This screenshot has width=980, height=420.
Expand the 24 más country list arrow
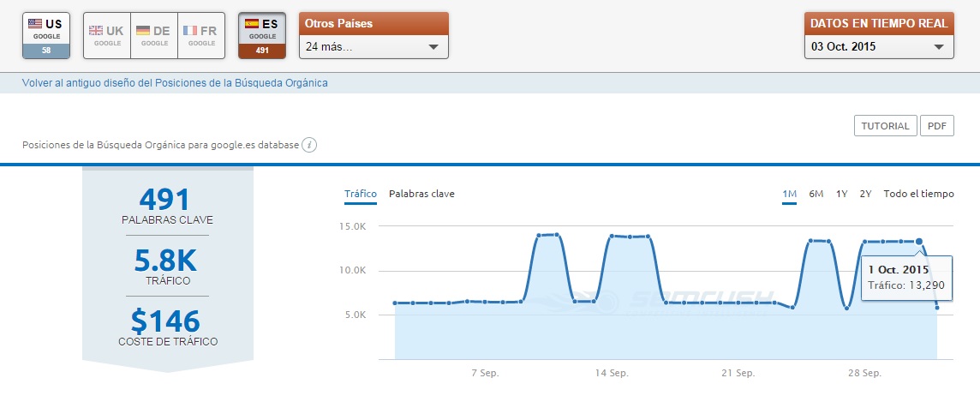pyautogui.click(x=433, y=47)
